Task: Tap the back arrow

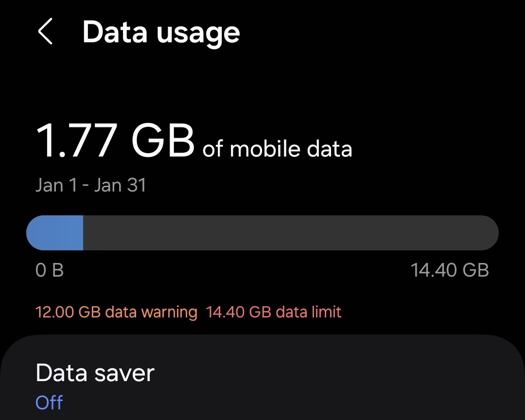Action: point(45,33)
